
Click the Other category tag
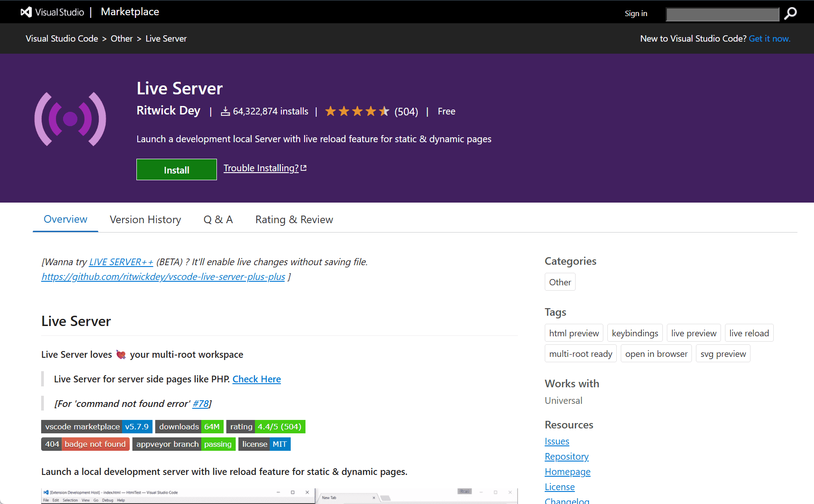(x=560, y=282)
